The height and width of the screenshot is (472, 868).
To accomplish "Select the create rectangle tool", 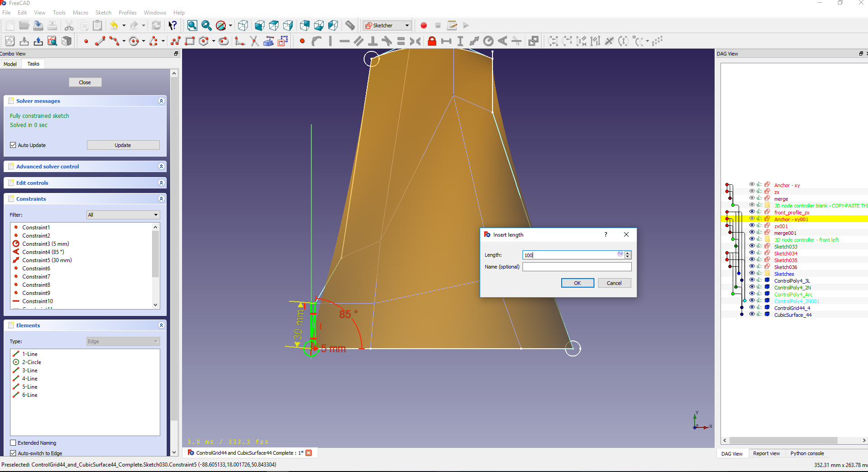I will point(190,41).
